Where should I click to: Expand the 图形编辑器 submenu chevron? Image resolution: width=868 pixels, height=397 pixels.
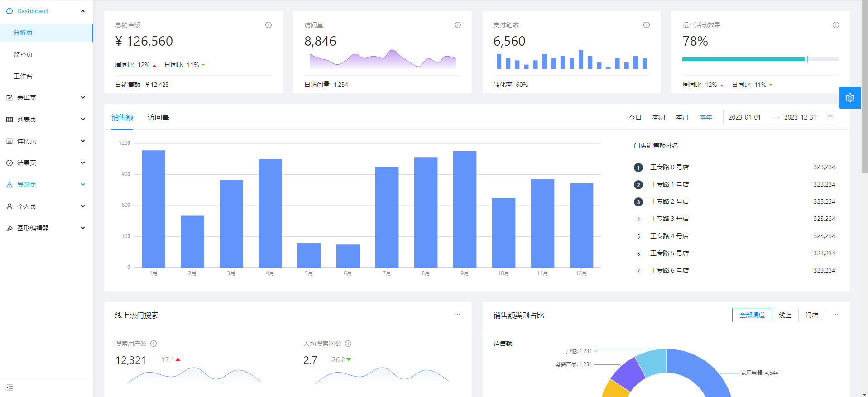point(83,228)
